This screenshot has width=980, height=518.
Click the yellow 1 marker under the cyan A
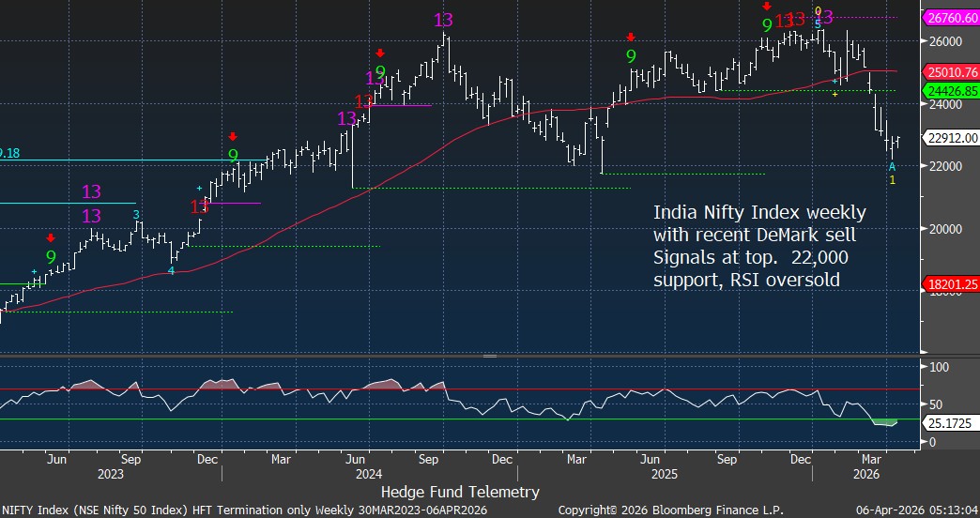(893, 179)
